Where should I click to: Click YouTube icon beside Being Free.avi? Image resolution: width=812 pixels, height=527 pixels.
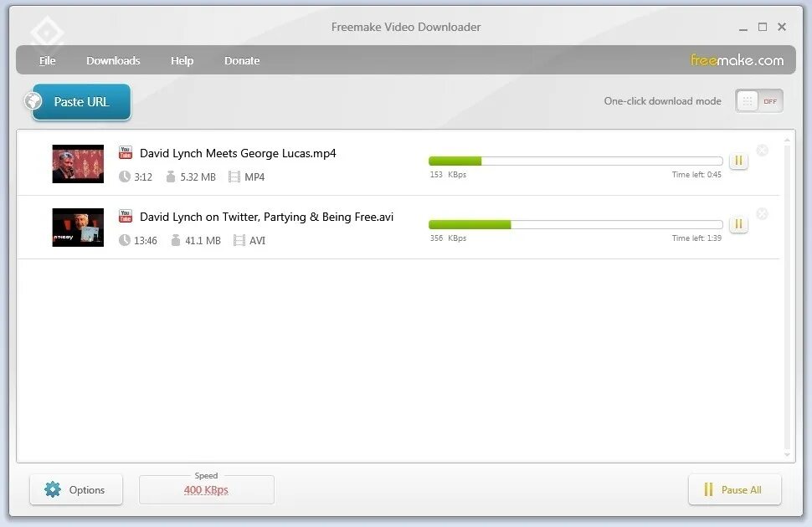[126, 216]
